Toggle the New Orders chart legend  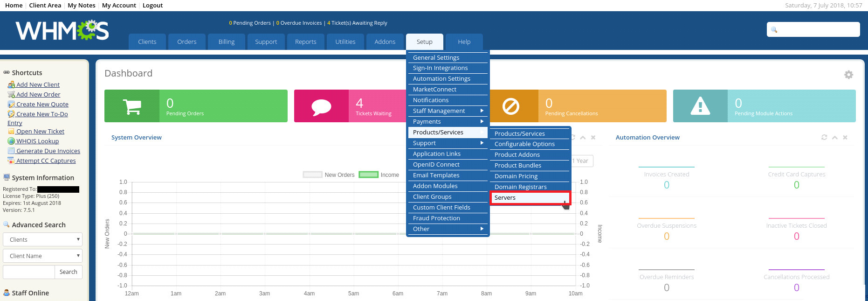(329, 175)
